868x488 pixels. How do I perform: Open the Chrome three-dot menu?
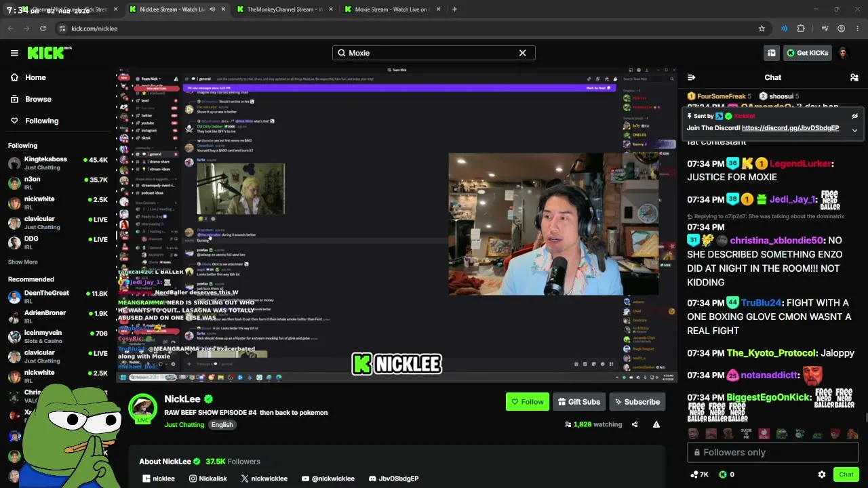pyautogui.click(x=858, y=28)
